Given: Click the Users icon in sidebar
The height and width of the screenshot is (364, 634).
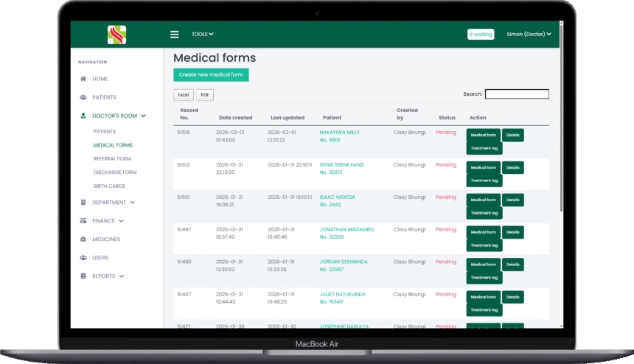Looking at the screenshot, I should tap(83, 258).
